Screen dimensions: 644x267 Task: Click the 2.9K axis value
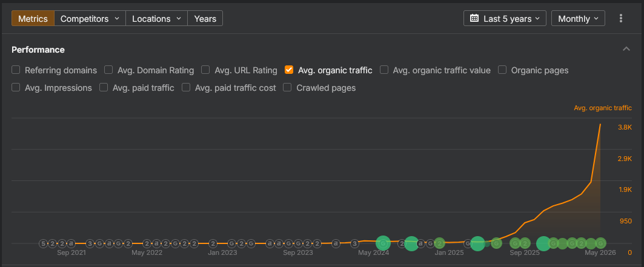click(x=625, y=159)
